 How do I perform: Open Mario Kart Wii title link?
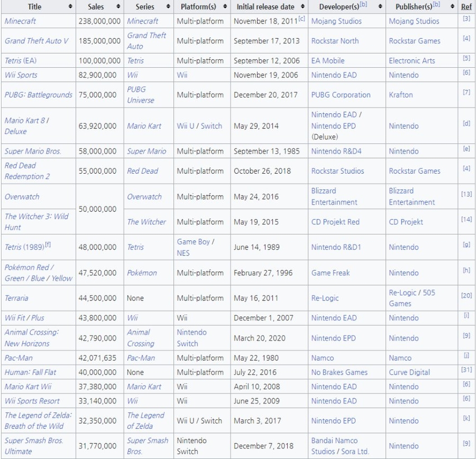[x=28, y=386]
